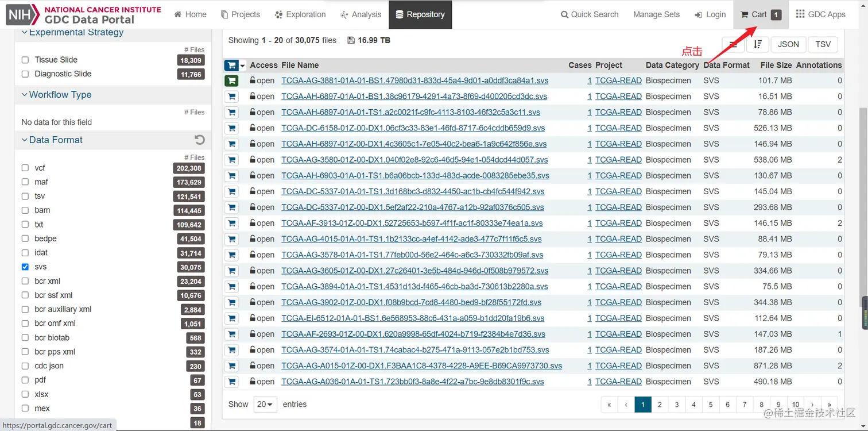The image size is (868, 431).
Task: Reset the Data Format filter with undo icon
Action: (x=199, y=140)
